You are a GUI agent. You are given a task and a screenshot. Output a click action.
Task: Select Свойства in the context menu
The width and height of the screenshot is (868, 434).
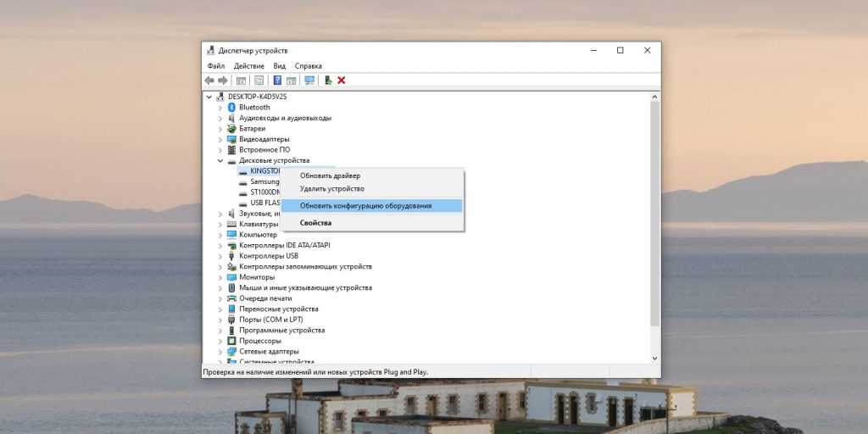pyautogui.click(x=315, y=223)
